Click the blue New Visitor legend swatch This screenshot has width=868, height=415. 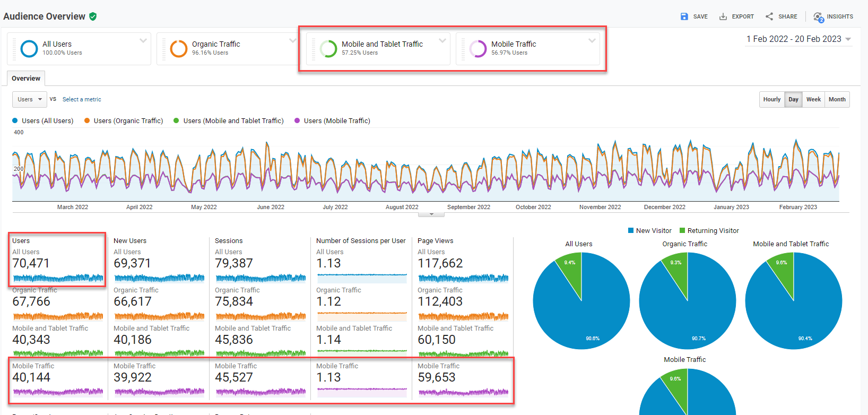(631, 231)
